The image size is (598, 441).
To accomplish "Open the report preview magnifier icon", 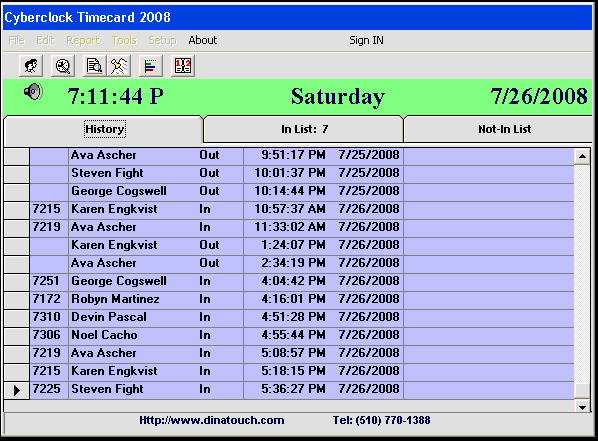I will coord(94,66).
